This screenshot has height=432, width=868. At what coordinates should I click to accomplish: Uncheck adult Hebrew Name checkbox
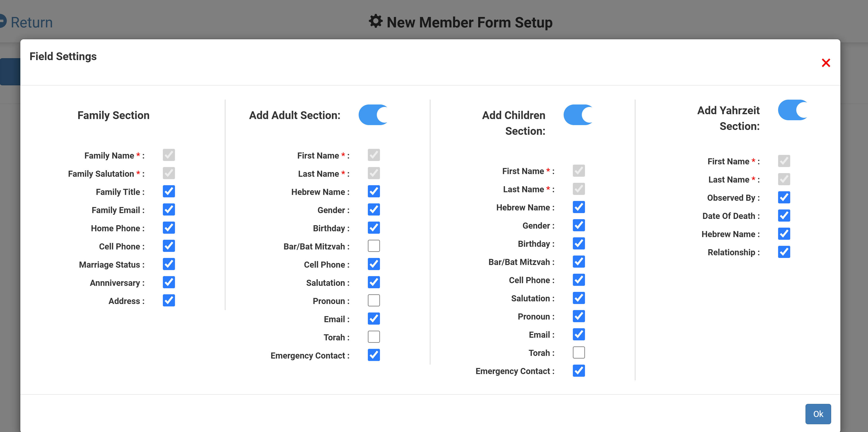pos(374,192)
